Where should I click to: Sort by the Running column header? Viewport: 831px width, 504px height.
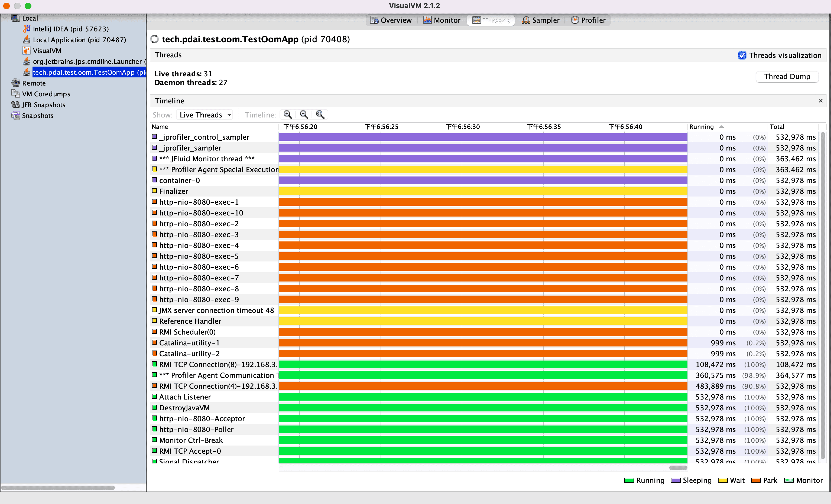702,127
